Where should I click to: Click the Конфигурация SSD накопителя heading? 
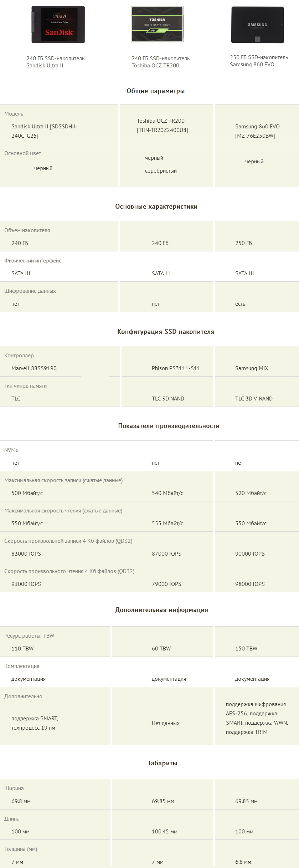[x=165, y=332]
